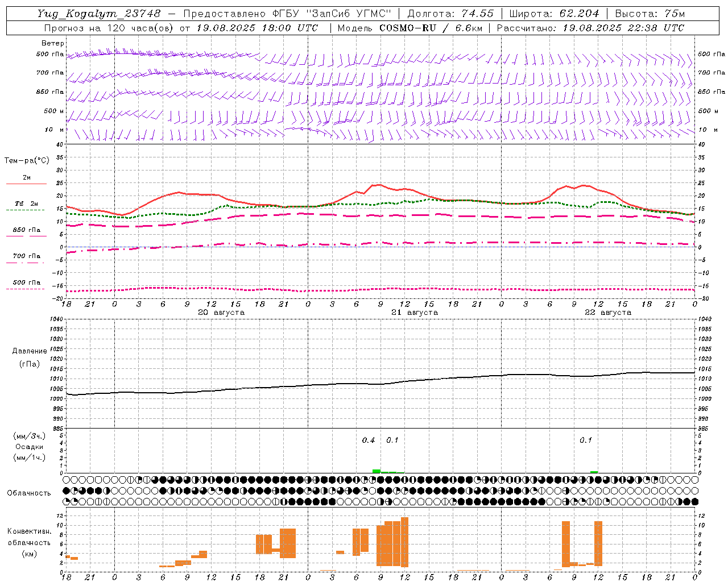Select the provider text ФГБУ "ЗапСиб УГМС"
Screen dimensions: 728x582
(x=333, y=14)
